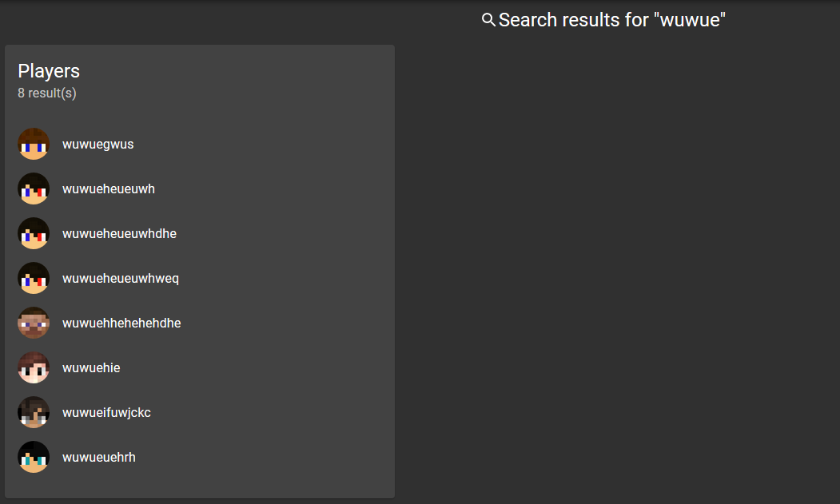This screenshot has width=840, height=504.
Task: Open player profile wuwuegwus
Action: 98,144
